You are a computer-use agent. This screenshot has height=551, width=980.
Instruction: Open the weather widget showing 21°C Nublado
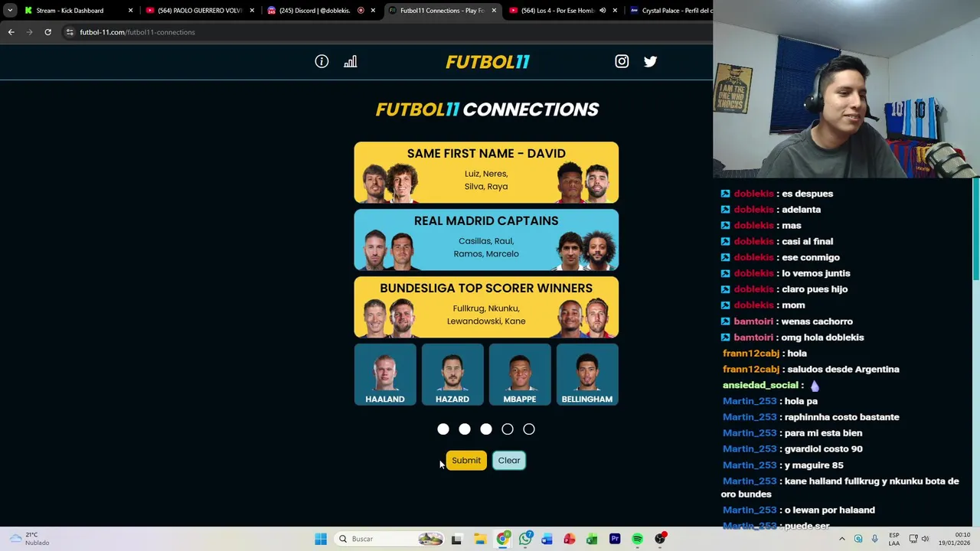tap(29, 539)
